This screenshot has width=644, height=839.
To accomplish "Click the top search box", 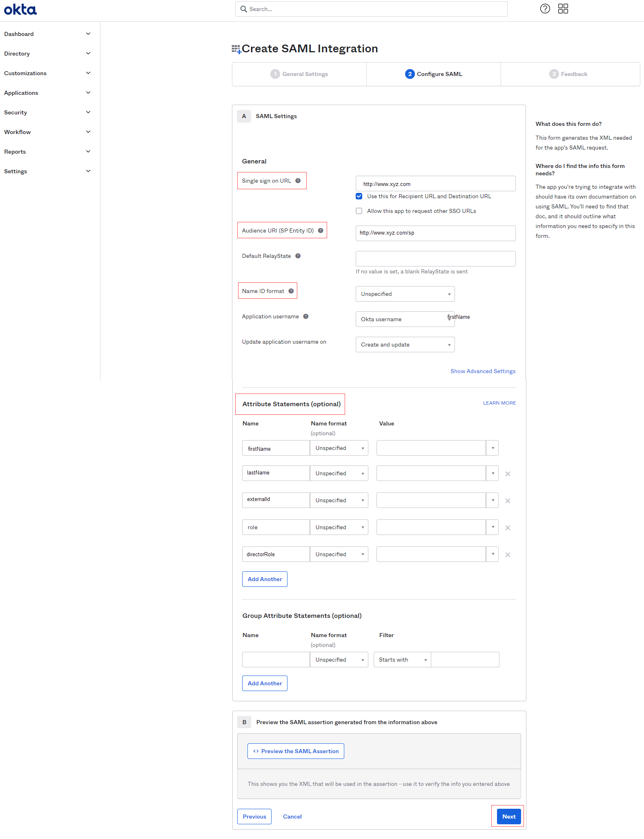I will tap(371, 9).
